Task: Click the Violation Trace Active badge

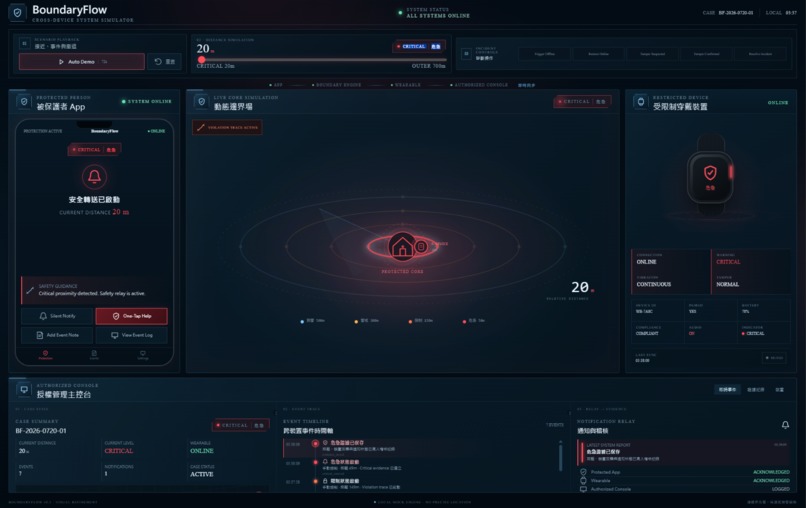Action: pyautogui.click(x=227, y=128)
